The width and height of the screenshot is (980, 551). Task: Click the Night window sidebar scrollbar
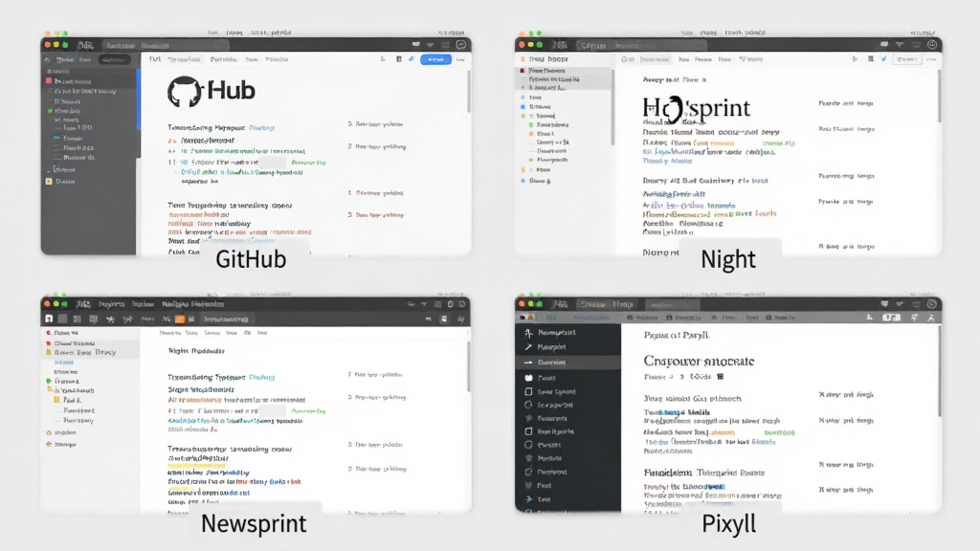[613, 107]
